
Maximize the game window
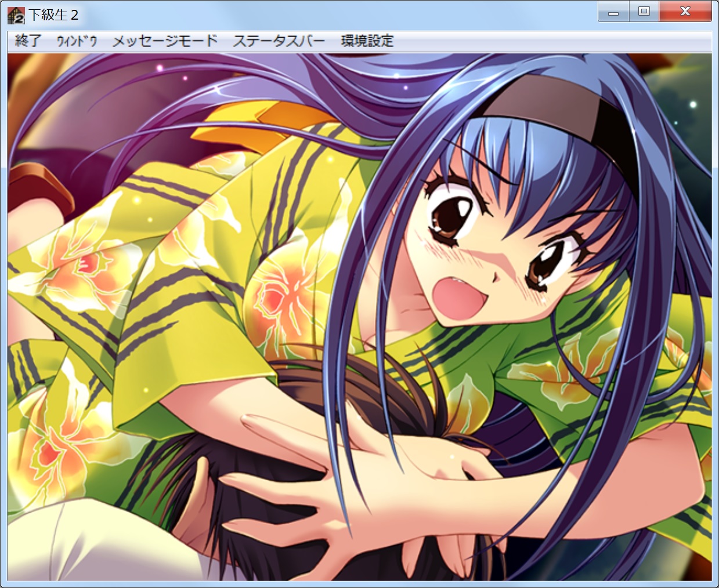pos(644,12)
